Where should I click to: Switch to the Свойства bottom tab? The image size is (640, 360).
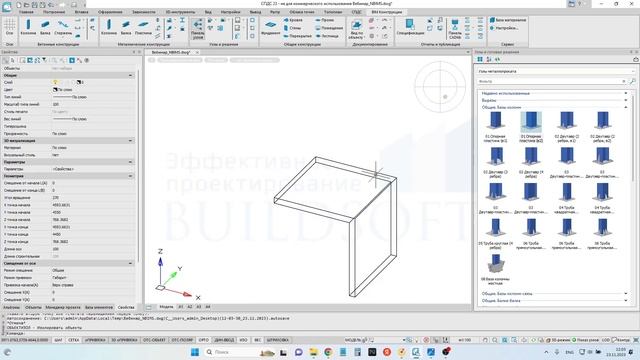coord(126,307)
